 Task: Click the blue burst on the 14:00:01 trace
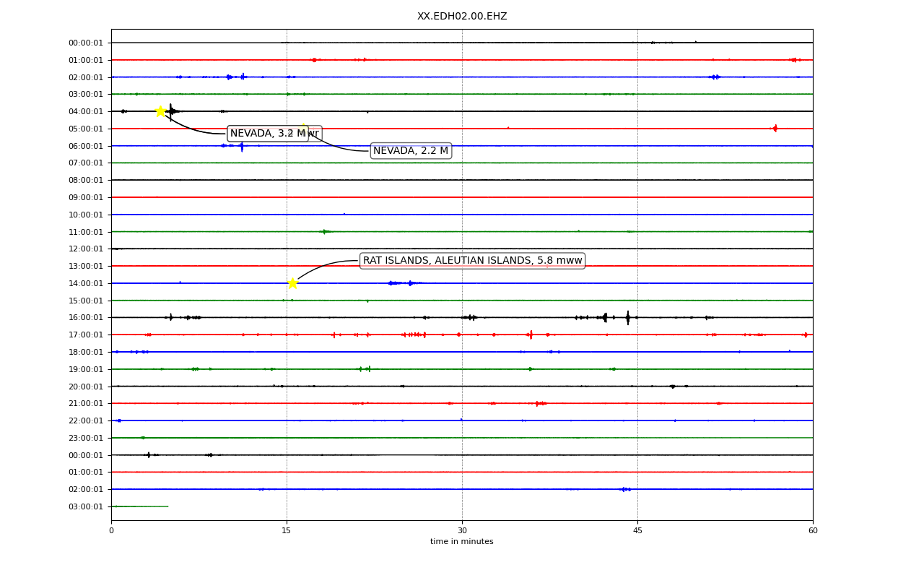(404, 283)
